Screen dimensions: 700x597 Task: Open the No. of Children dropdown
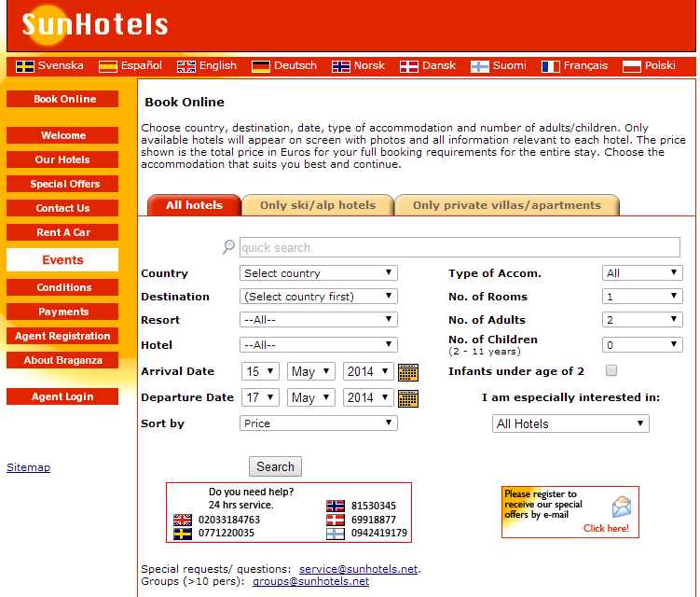click(x=642, y=344)
